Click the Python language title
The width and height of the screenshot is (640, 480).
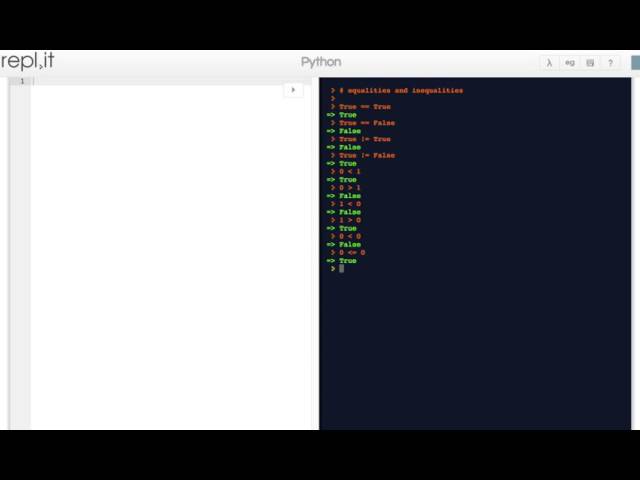[x=321, y=62]
